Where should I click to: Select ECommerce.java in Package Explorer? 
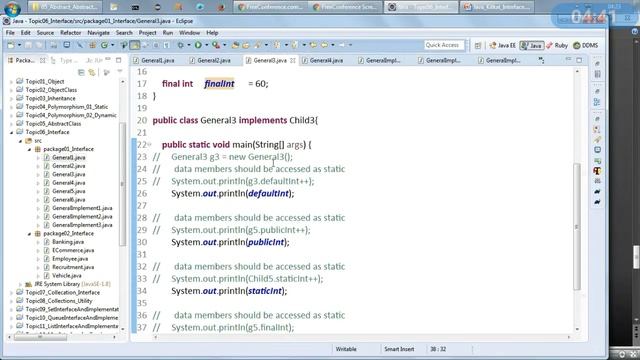[73, 250]
